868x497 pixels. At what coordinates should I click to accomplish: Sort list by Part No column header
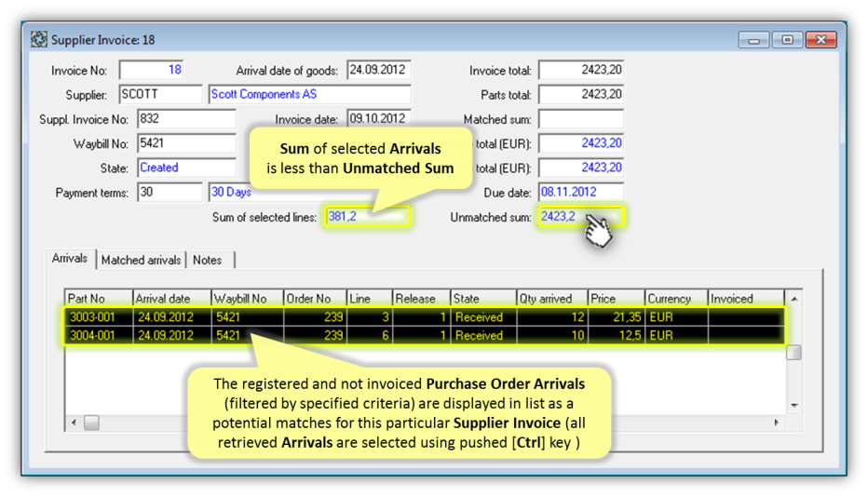(99, 299)
